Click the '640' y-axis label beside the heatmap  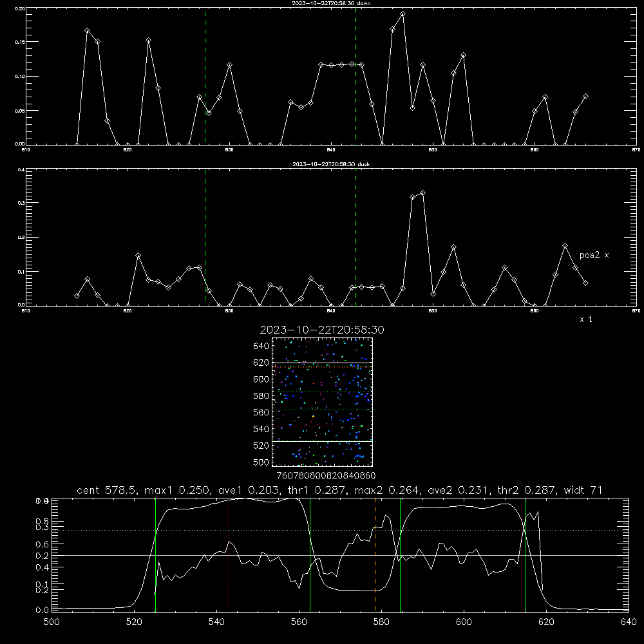[x=261, y=346]
